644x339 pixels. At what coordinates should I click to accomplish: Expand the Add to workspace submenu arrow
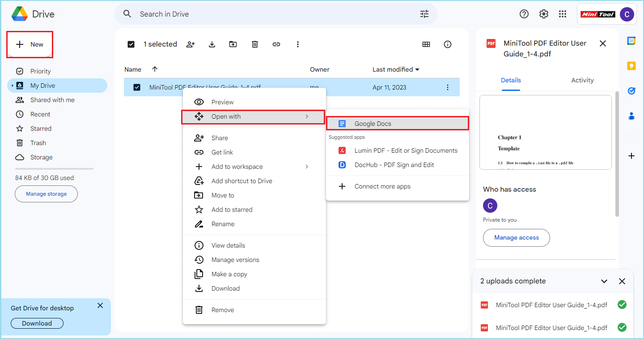click(x=307, y=167)
